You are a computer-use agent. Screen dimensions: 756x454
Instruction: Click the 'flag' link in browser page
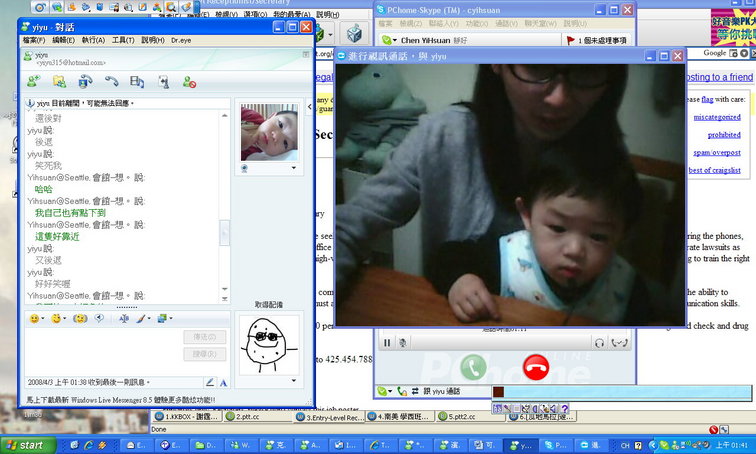[707, 99]
